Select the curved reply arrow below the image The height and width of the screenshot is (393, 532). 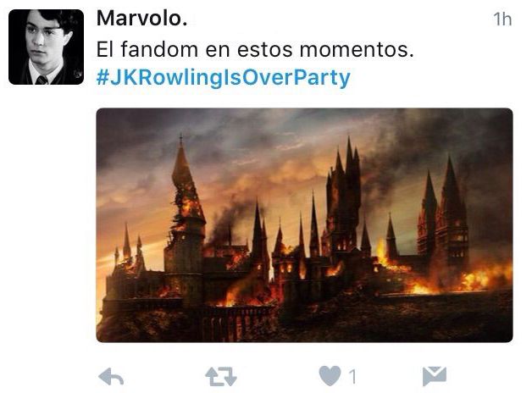tap(111, 376)
